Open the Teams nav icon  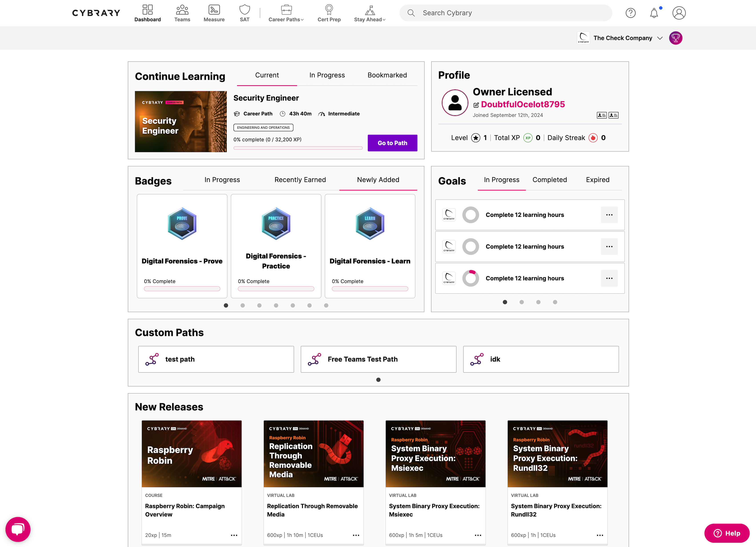182,10
